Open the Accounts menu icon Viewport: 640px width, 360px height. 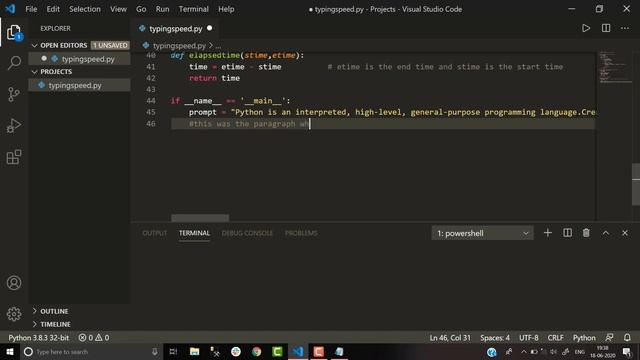tap(14, 282)
